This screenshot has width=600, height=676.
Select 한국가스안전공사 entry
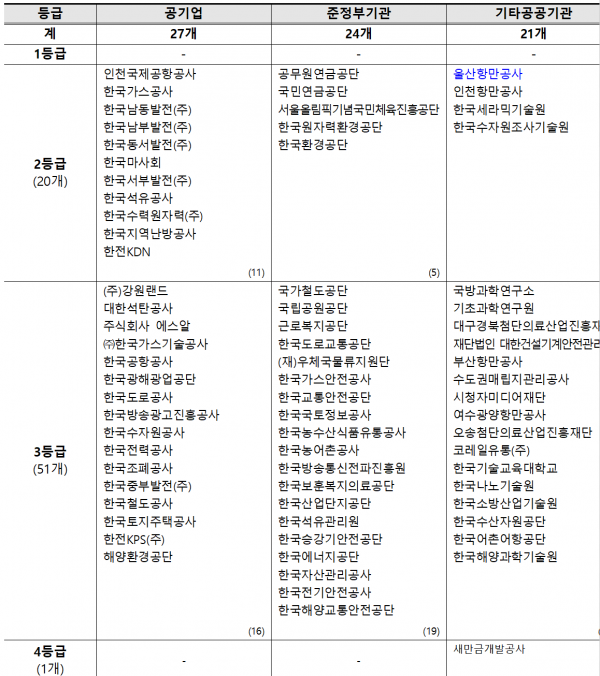pos(325,379)
